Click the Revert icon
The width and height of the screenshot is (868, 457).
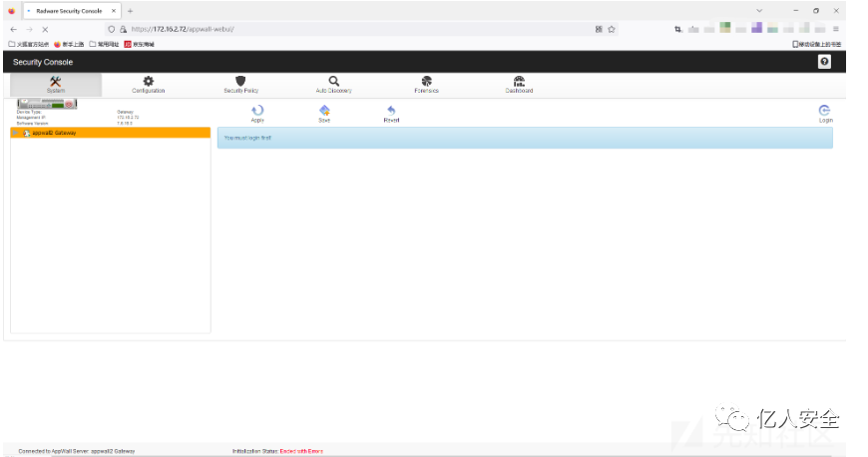pyautogui.click(x=391, y=113)
